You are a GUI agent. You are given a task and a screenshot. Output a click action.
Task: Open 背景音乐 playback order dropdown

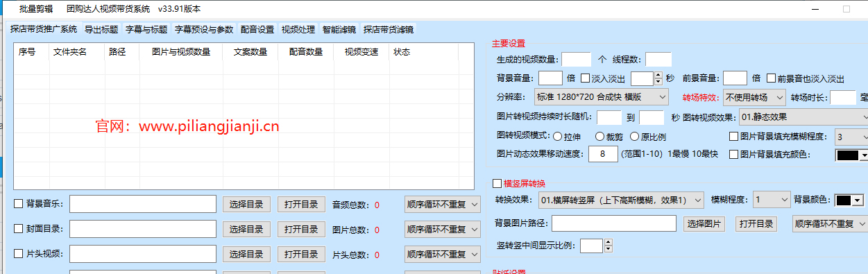click(x=442, y=204)
